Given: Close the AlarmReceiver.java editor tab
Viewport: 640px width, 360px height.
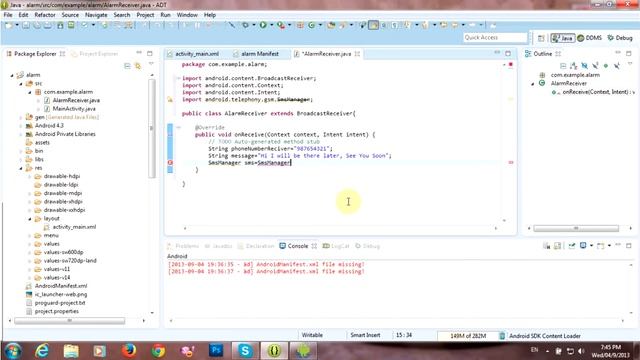Looking at the screenshot, I should pos(358,54).
